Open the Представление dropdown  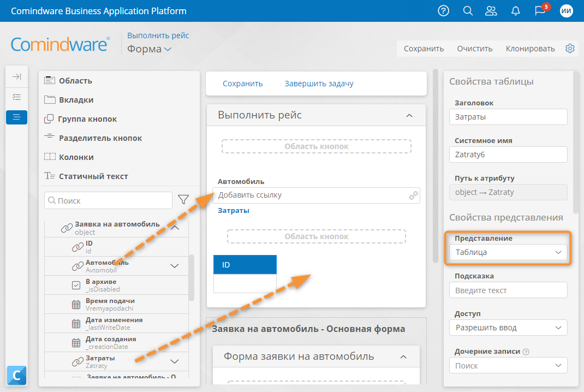(508, 252)
